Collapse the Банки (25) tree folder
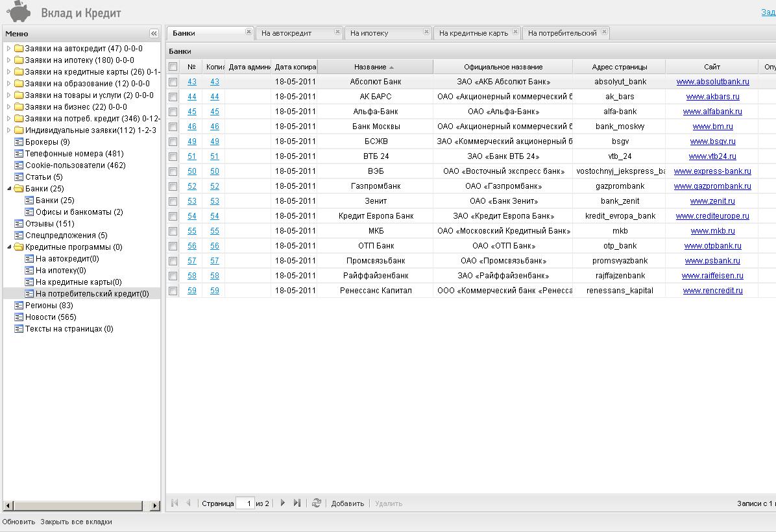Viewport: 776px width, 532px height. (x=9, y=189)
